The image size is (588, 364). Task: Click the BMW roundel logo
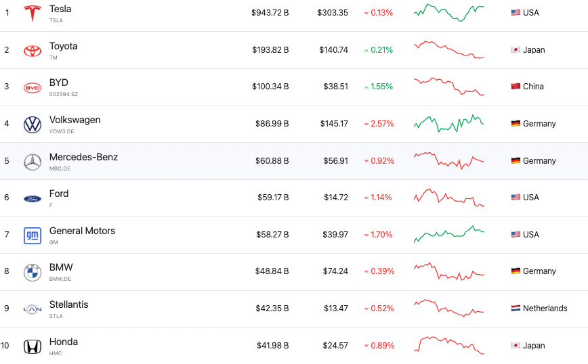33,272
